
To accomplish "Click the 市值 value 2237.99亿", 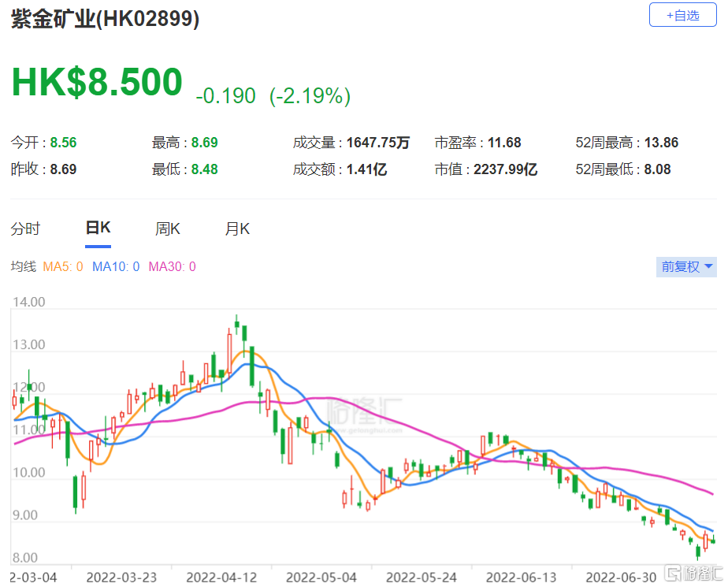I will (x=505, y=169).
